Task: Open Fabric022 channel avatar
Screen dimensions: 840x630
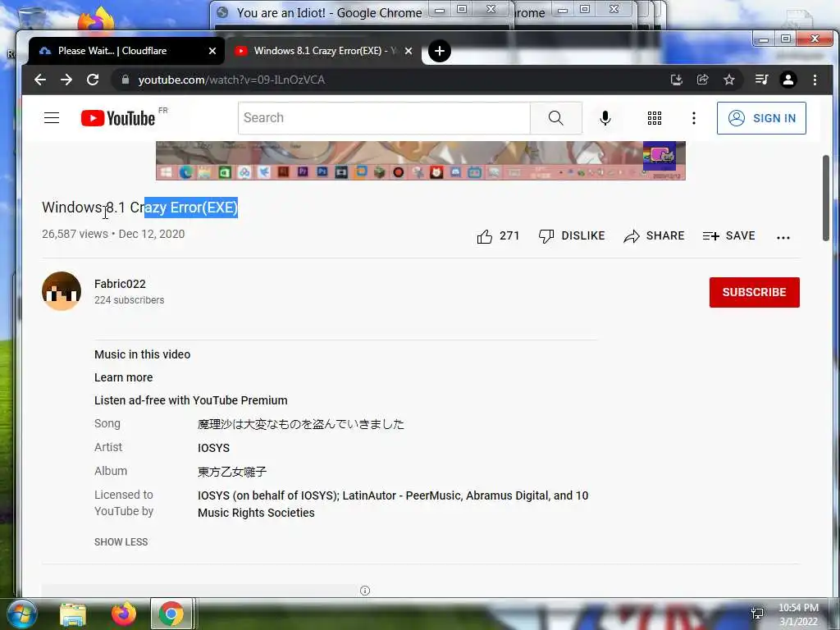Action: click(62, 291)
